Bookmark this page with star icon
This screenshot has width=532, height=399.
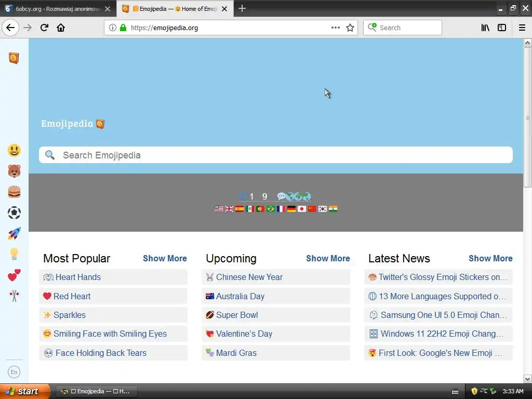[x=350, y=28]
